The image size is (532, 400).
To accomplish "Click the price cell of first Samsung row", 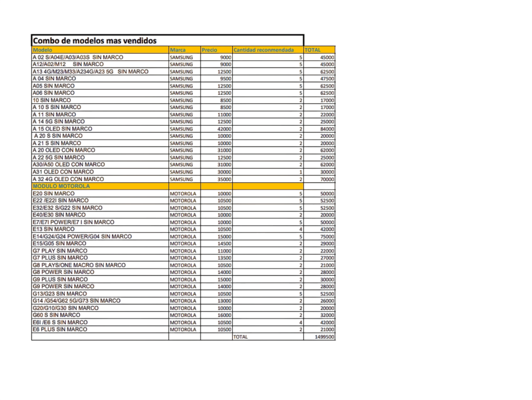I will point(216,57).
